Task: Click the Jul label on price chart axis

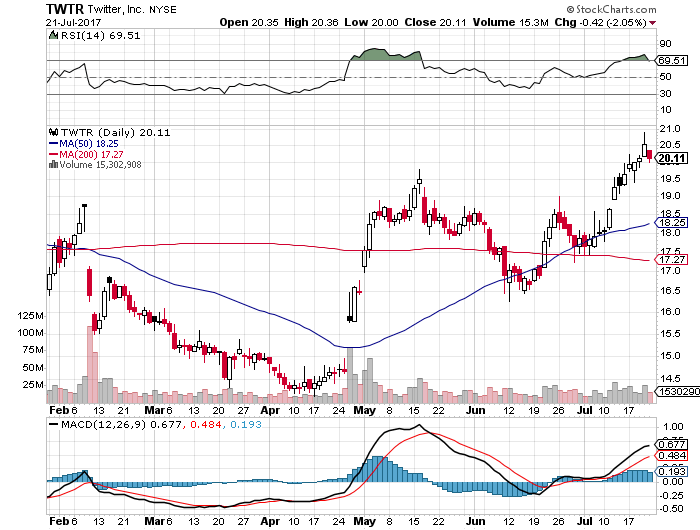Action: [584, 410]
